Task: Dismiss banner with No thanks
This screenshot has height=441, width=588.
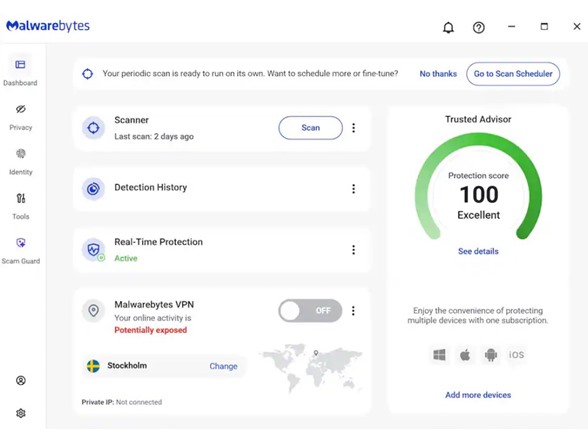Action: click(x=438, y=74)
